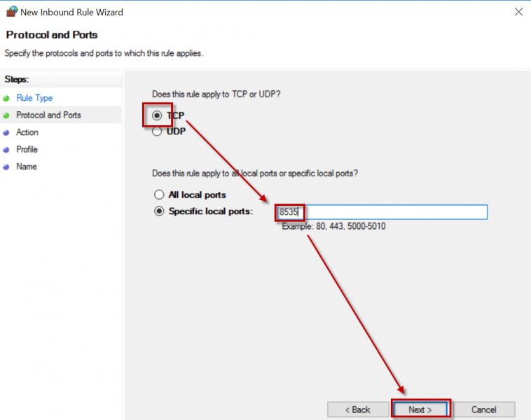Click the green bullet beside Protocol and Ports
531x420 pixels.
6,115
